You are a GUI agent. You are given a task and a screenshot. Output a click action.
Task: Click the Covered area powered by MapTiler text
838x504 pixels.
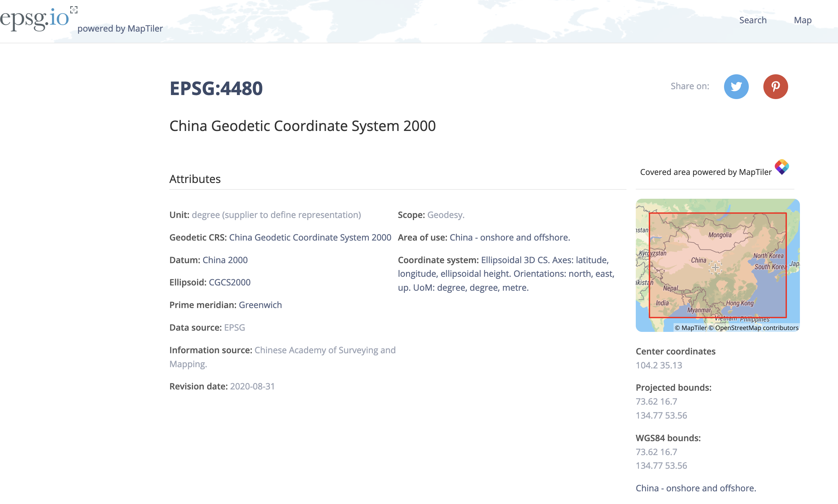tap(705, 172)
